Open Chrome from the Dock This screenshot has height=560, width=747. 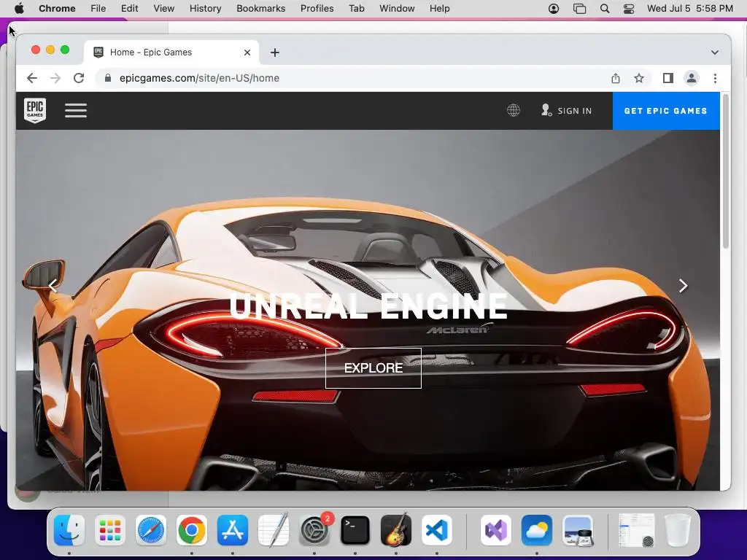192,531
